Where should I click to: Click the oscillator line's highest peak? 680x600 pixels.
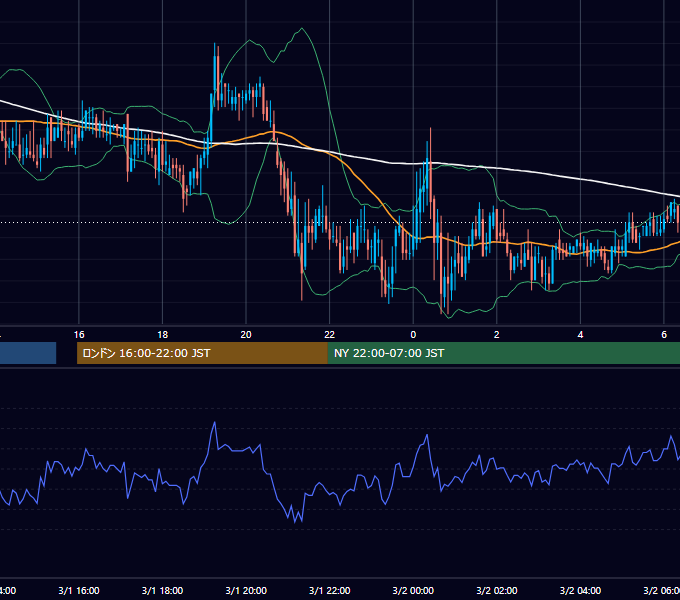coord(215,422)
